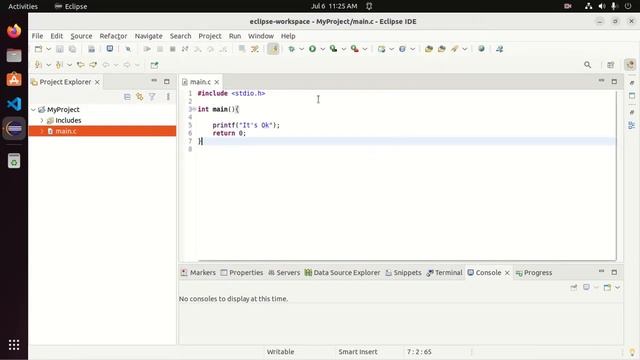Click the Previous Annotation toolbar icon
Viewport: 640px width, 360px height.
[x=59, y=65]
